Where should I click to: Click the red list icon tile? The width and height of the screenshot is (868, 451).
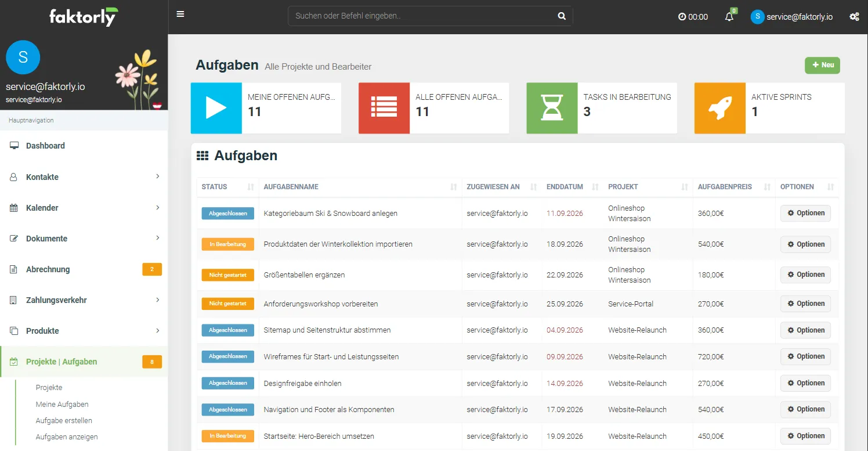click(x=384, y=109)
